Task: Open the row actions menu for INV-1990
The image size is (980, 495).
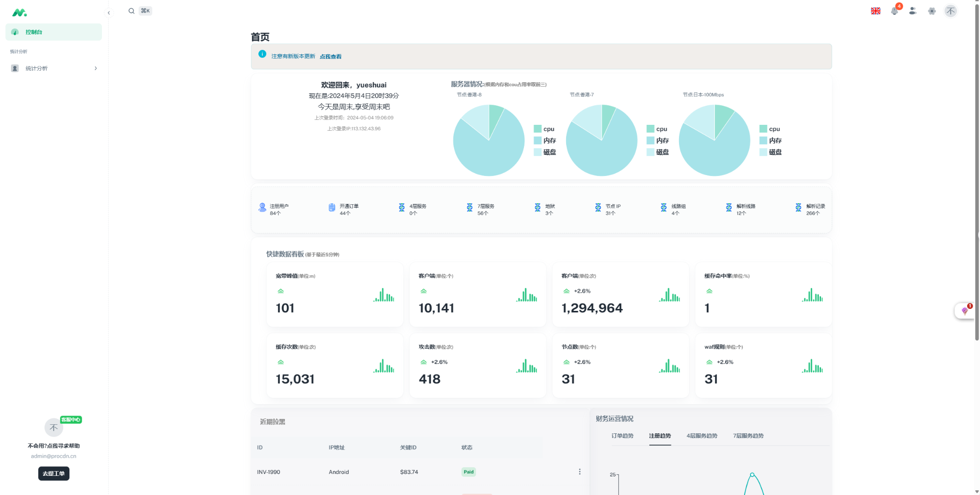Action: (x=579, y=472)
